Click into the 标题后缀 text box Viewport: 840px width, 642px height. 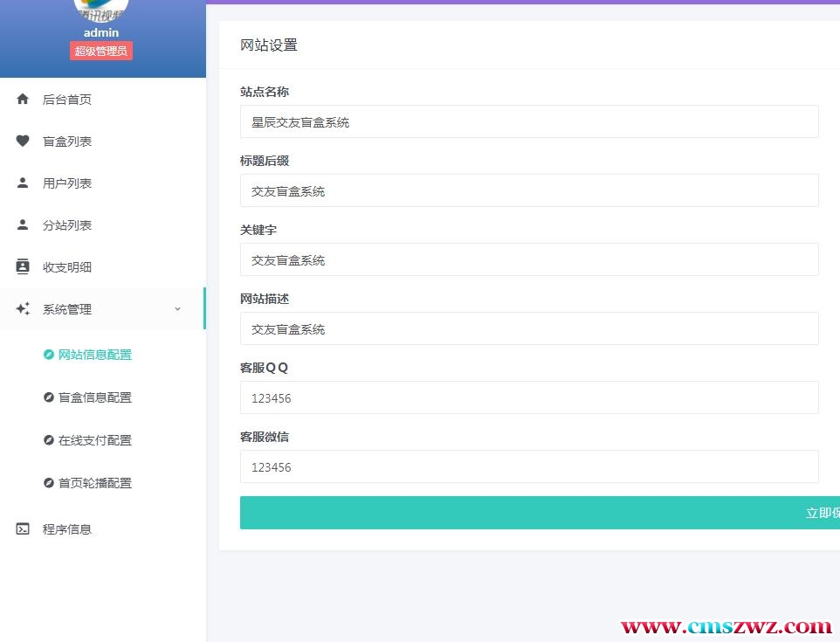pyautogui.click(x=529, y=191)
